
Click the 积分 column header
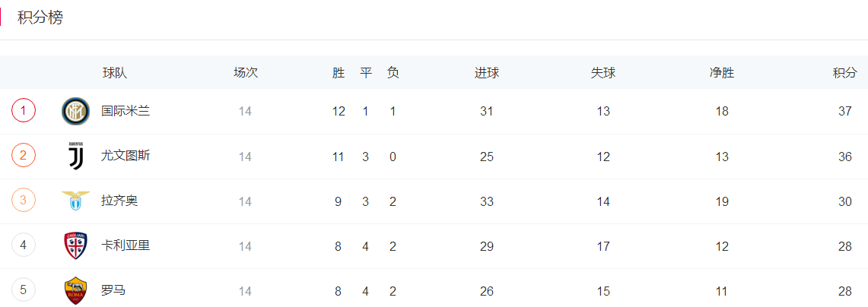click(x=844, y=73)
